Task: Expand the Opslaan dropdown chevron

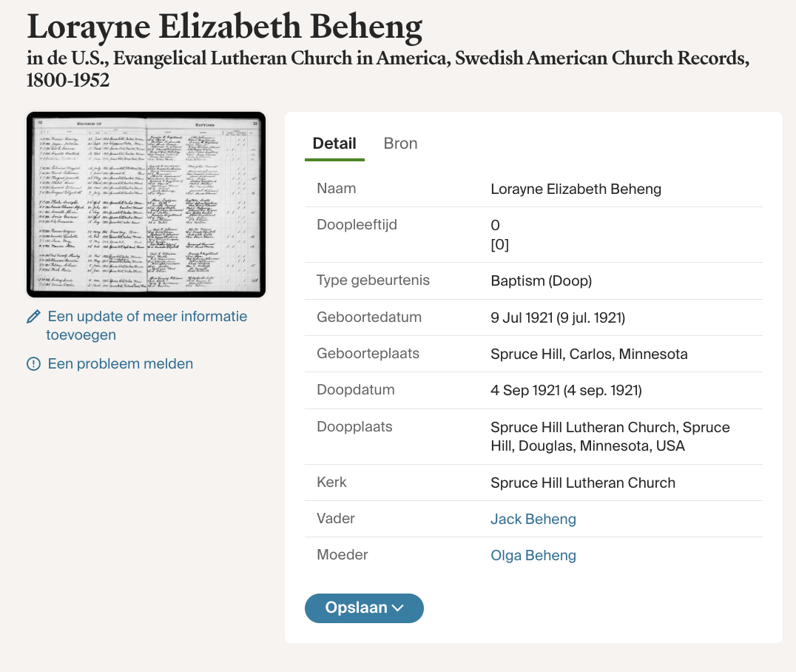Action: coord(398,608)
